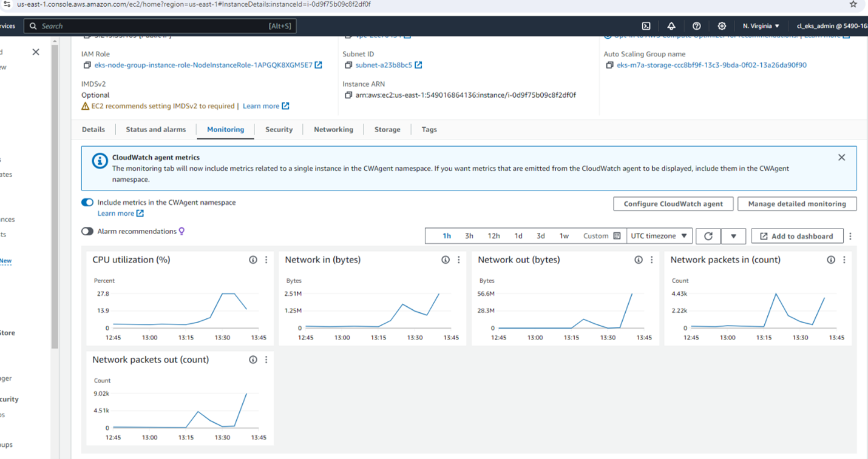Click Manage detailed monitoring button
The height and width of the screenshot is (459, 868).
(x=797, y=204)
